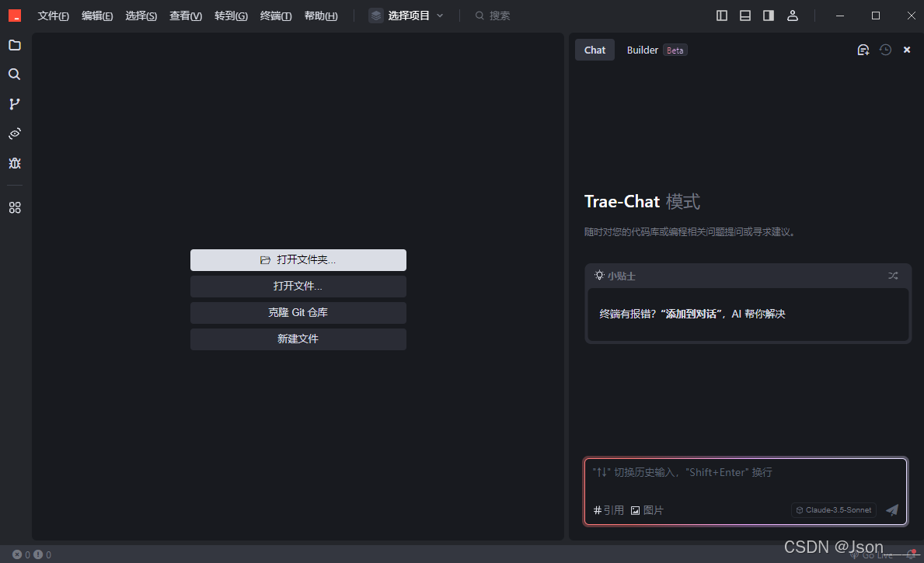Open the Claude-3.5-Sonnet model selector

[833, 510]
